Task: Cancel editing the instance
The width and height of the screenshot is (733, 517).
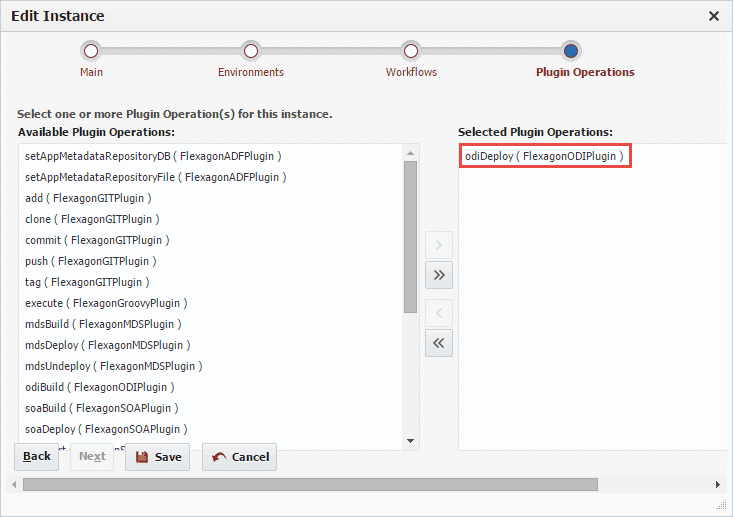Action: point(239,457)
